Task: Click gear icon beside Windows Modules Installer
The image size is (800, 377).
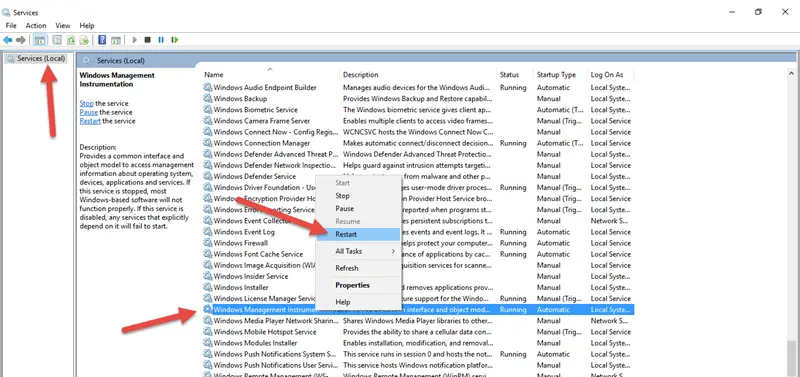Action: (x=208, y=343)
